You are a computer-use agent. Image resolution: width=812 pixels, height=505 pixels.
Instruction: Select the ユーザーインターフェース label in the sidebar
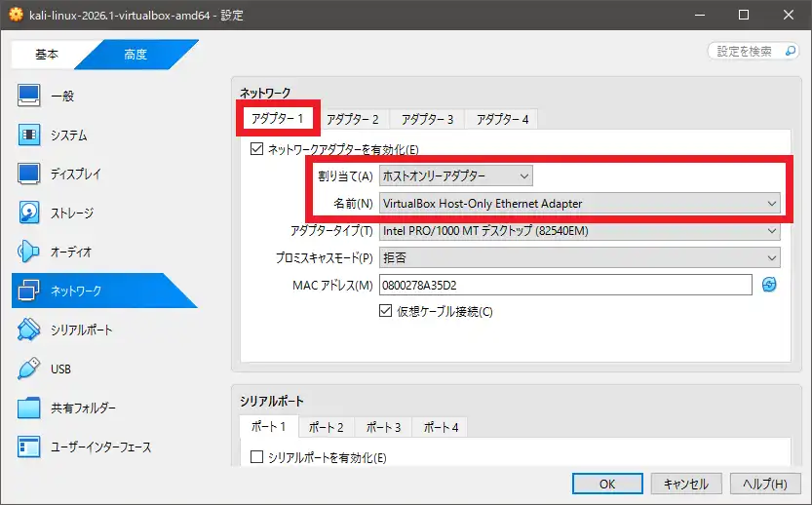coord(101,447)
